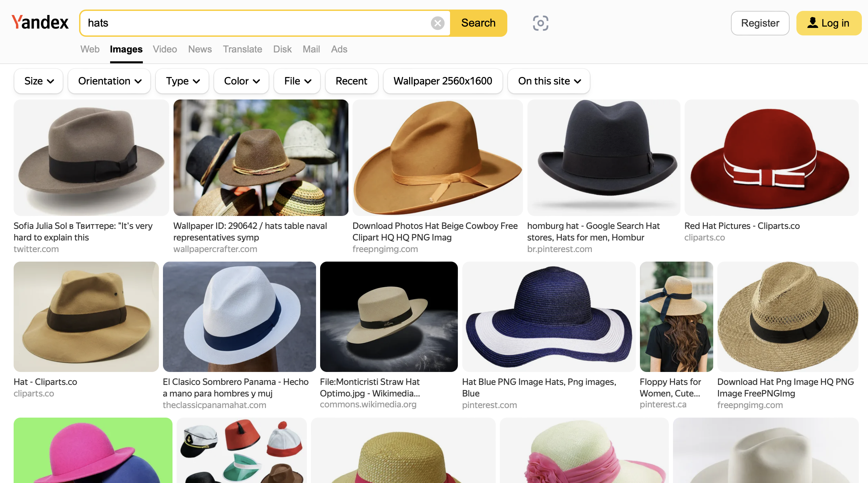Go to the Disk tab
This screenshot has width=868, height=483.
pos(282,49)
